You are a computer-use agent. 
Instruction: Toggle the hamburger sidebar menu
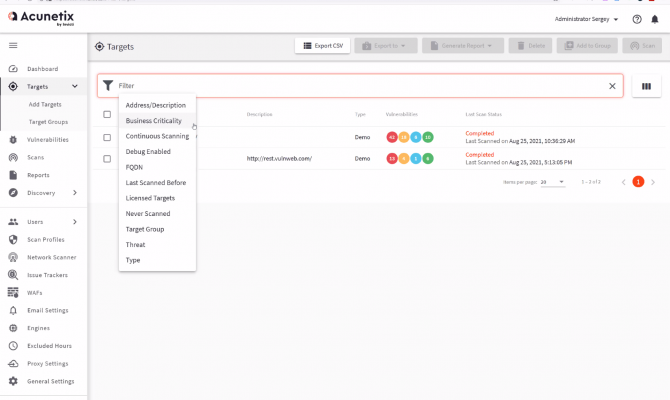[13, 45]
